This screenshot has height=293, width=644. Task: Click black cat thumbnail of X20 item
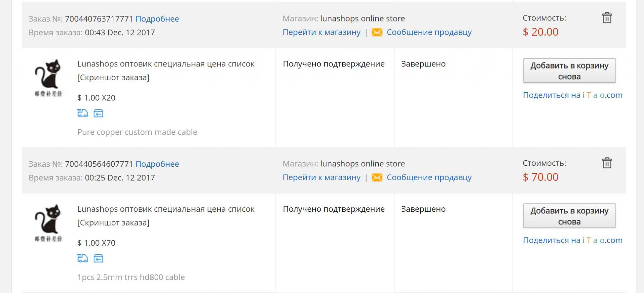[x=48, y=78]
